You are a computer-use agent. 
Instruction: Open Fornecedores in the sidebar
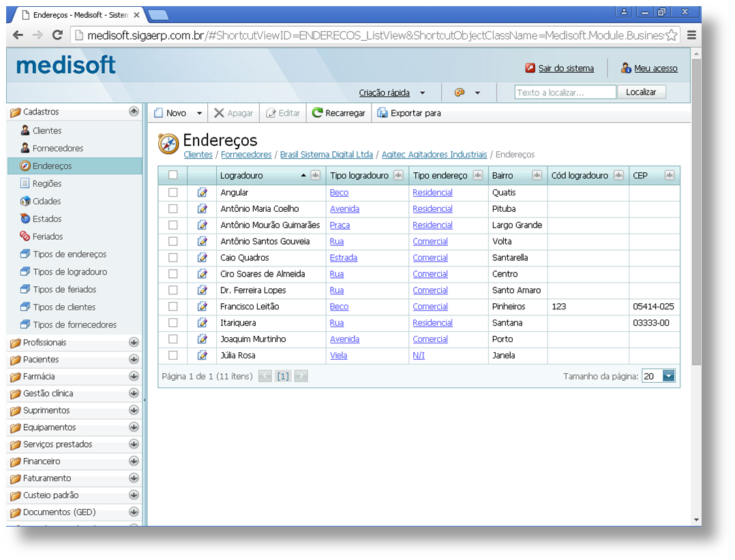click(x=58, y=149)
